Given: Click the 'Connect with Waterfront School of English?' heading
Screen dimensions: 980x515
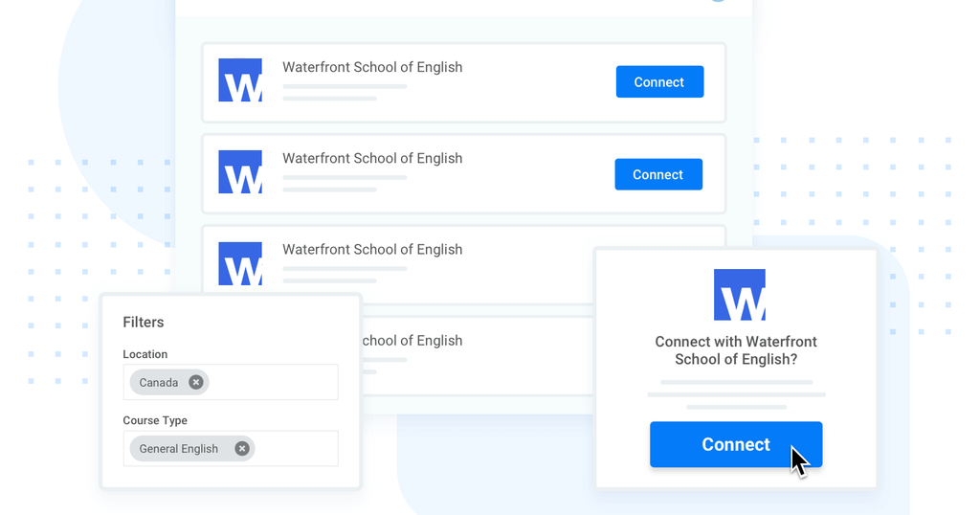Looking at the screenshot, I should pos(736,350).
